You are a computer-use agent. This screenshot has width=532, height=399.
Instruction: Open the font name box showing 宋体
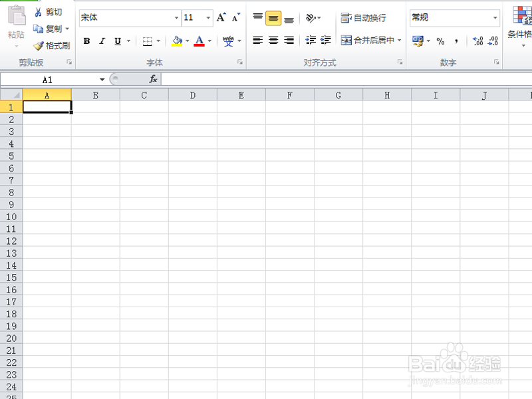click(130, 18)
